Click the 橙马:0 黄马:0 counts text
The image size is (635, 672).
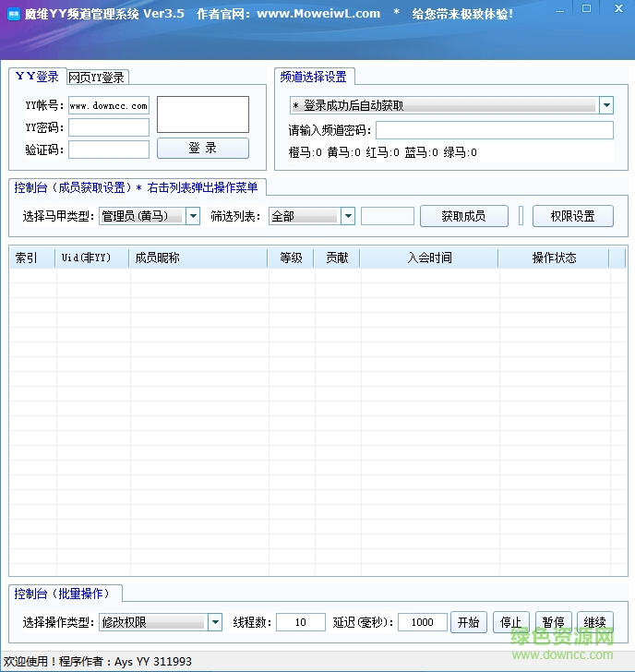(x=383, y=152)
